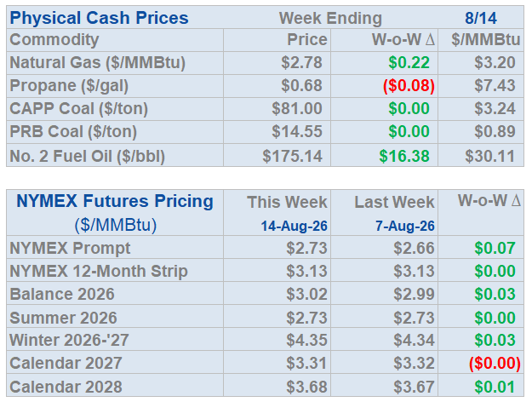Select the red ($0.00) Calendar 2027 change

pos(495,364)
